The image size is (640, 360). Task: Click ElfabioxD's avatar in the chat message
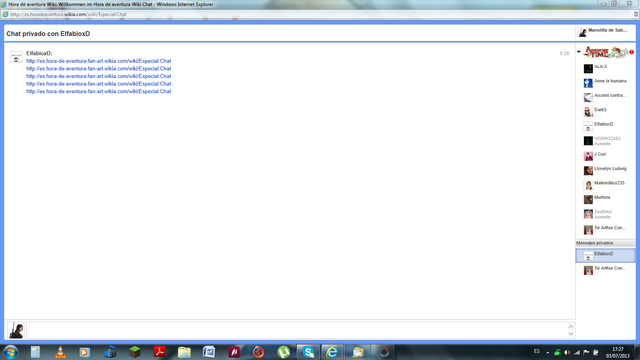[16, 57]
